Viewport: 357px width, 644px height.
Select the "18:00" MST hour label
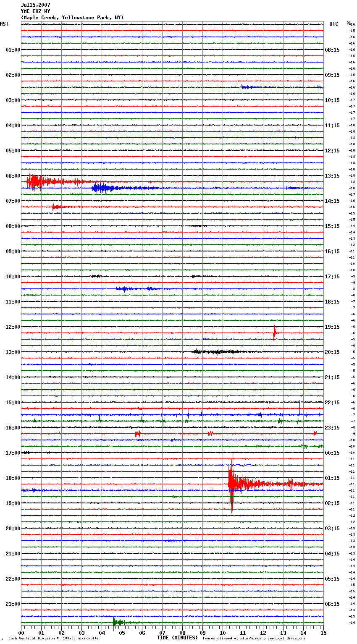[13, 478]
